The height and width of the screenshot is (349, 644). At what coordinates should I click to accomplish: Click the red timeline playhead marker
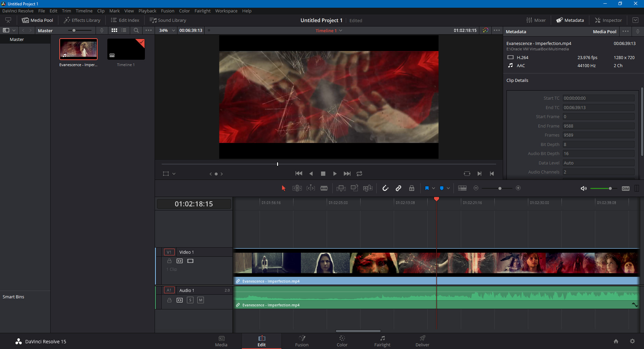436,199
